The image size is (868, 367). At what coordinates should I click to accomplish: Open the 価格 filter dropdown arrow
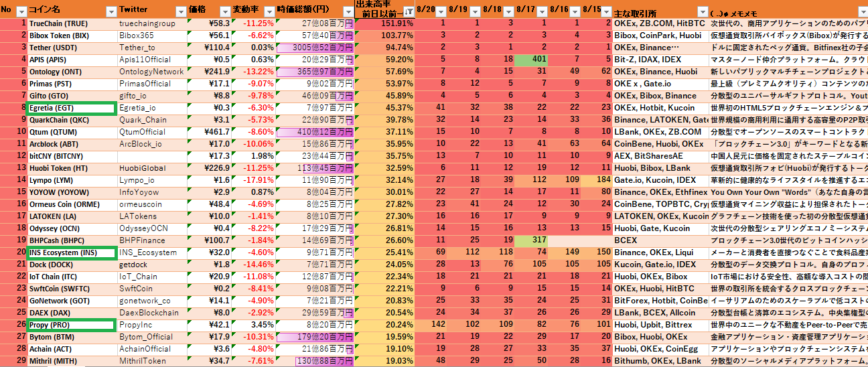pos(223,11)
